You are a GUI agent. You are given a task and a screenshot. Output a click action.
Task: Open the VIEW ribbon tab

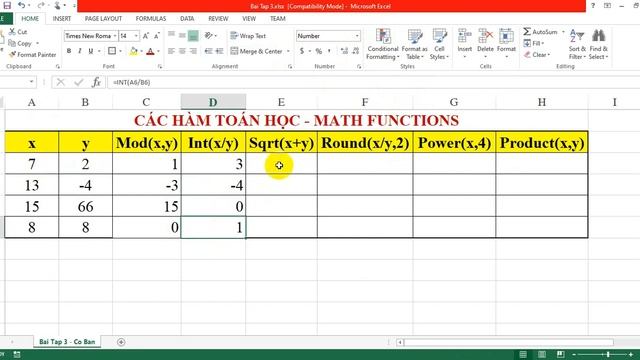[x=249, y=18]
